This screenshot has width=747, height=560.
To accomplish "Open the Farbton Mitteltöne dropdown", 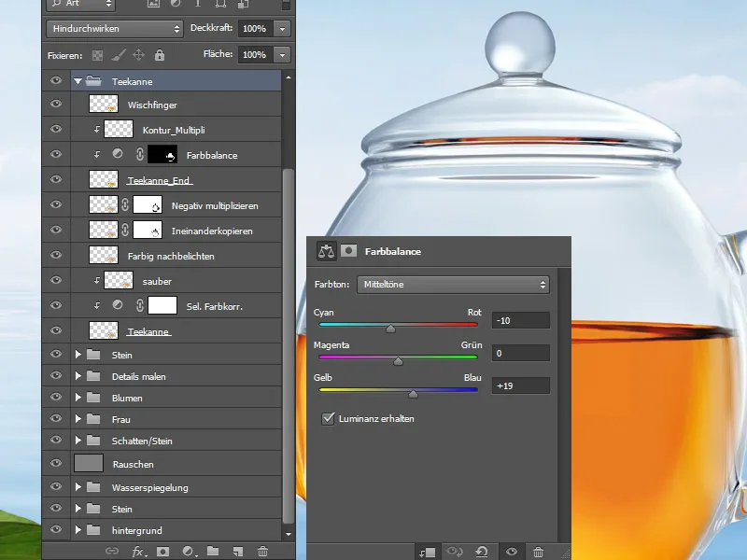I will [453, 285].
